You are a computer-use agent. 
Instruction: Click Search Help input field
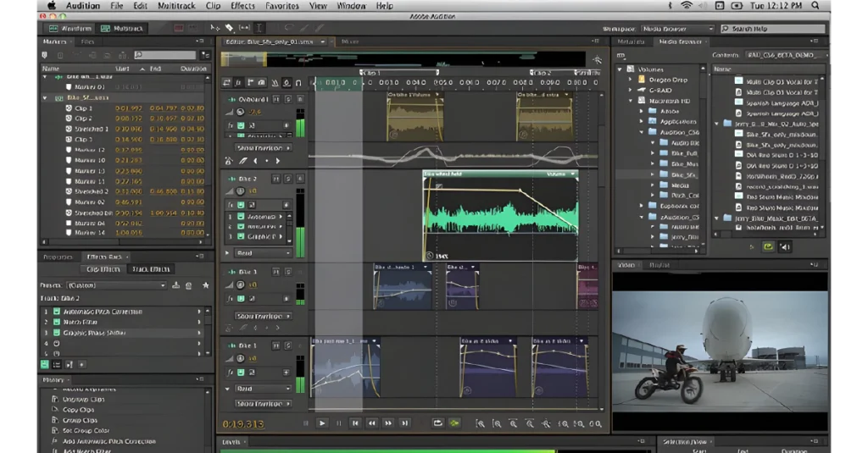point(772,29)
